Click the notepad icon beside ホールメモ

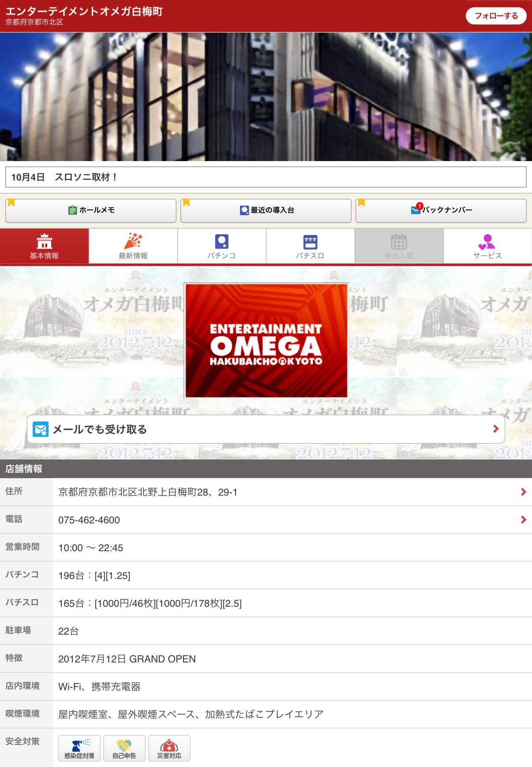pyautogui.click(x=73, y=211)
